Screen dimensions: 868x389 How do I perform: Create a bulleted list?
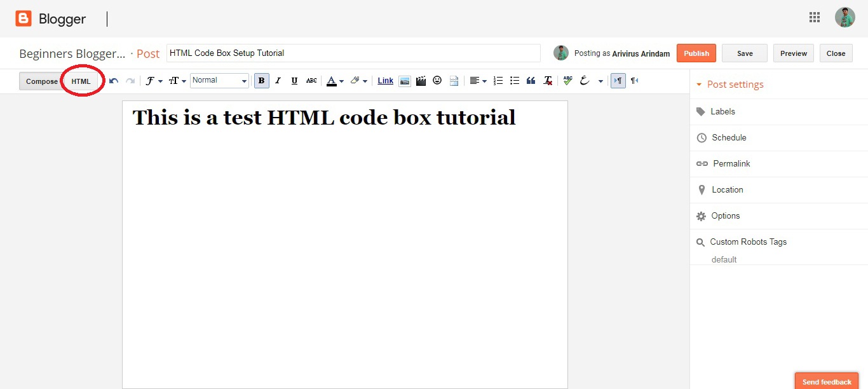click(515, 81)
